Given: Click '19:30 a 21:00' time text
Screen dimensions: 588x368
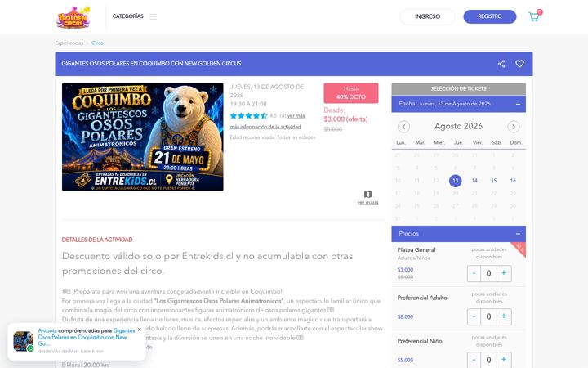Looking at the screenshot, I should pyautogui.click(x=248, y=104).
